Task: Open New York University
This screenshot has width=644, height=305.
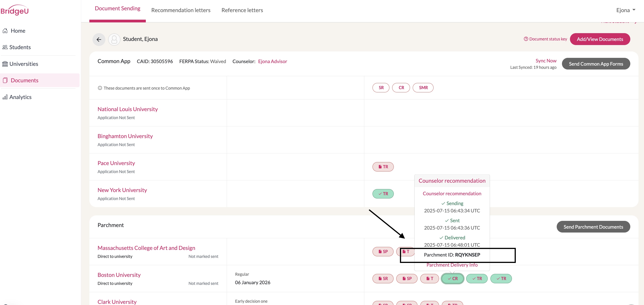Action: tap(122, 190)
